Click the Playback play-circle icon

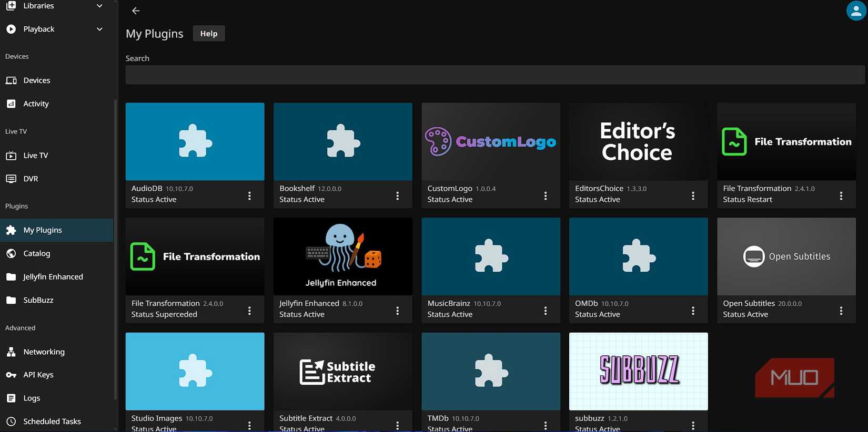pyautogui.click(x=11, y=29)
